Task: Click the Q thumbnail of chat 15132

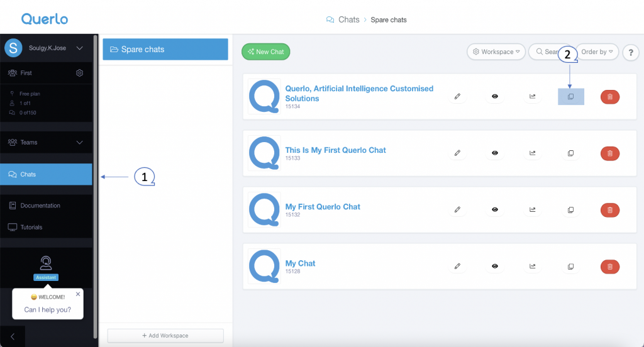Action: coord(264,209)
